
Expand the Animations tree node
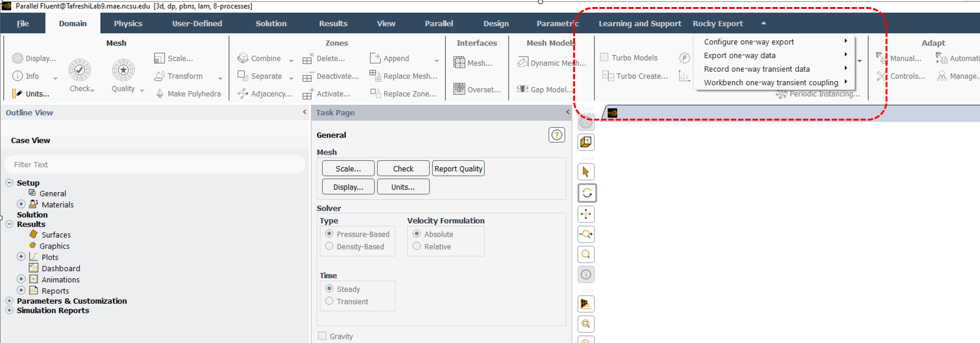click(x=21, y=279)
